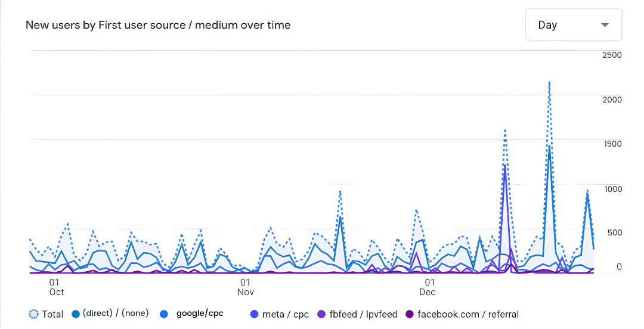Click the mid-November Total spike near 1000
The width and height of the screenshot is (644, 329).
[x=340, y=191]
